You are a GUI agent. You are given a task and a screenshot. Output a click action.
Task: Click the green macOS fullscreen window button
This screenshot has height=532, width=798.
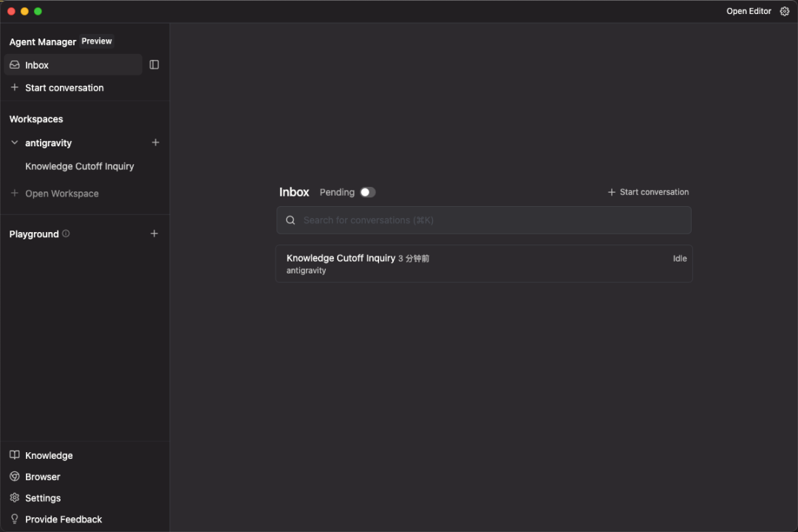(38, 11)
